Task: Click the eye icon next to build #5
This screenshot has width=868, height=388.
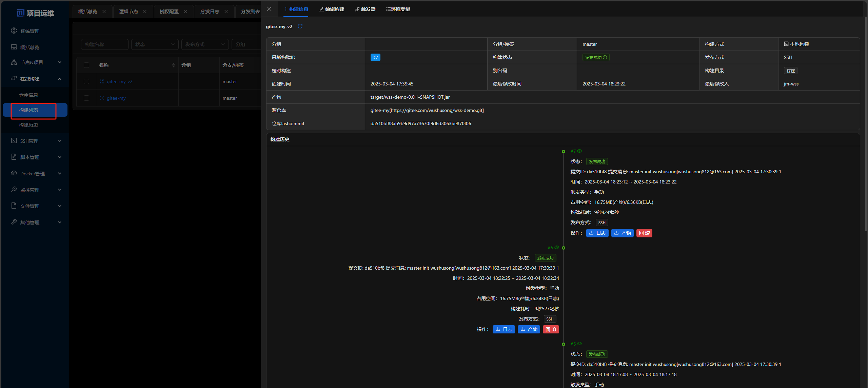Action: [x=579, y=344]
